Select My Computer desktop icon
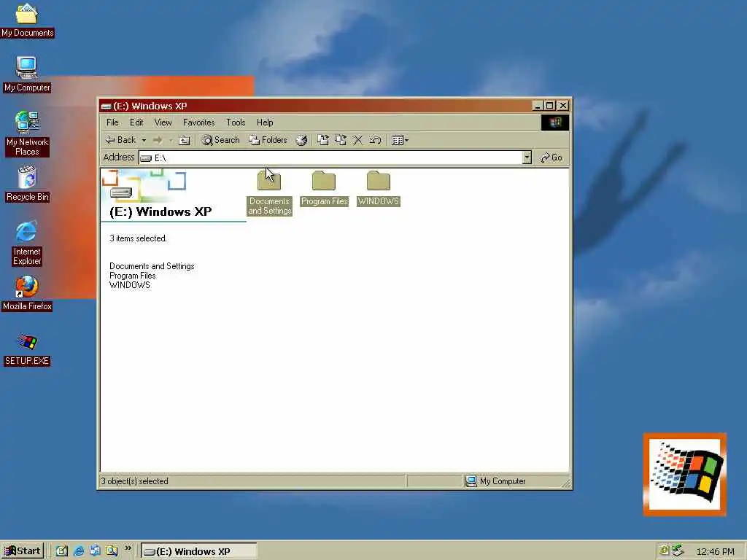Image resolution: width=747 pixels, height=560 pixels. (27, 74)
